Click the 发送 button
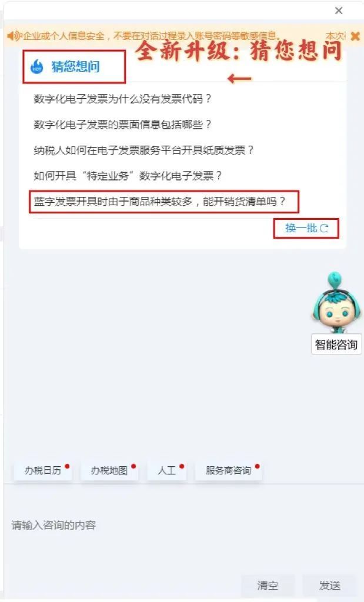Viewport: 364px width, 602px height. click(329, 586)
